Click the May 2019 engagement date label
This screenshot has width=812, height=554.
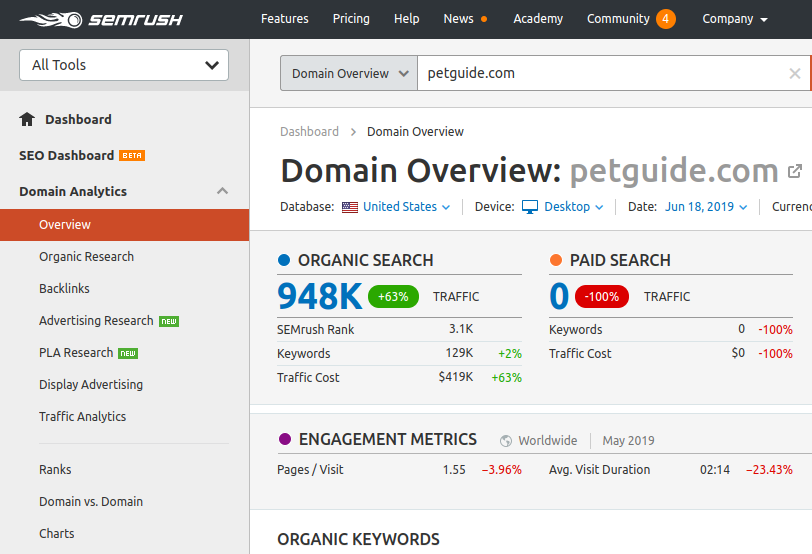[x=628, y=441]
